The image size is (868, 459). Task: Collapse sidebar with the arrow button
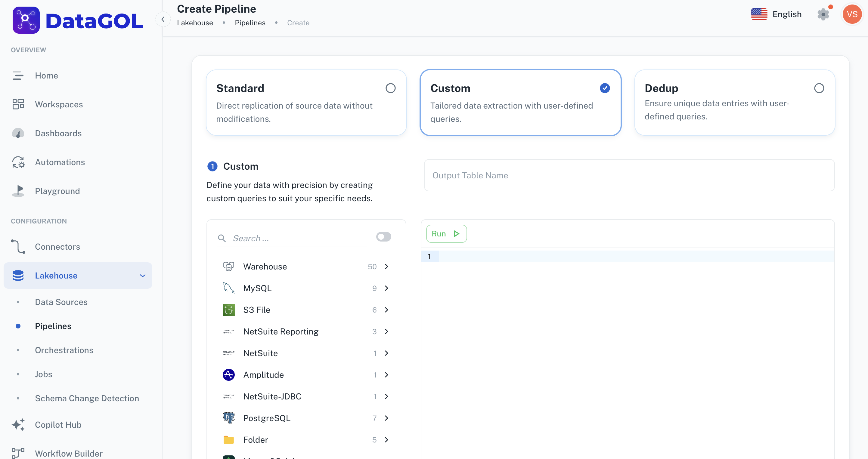(163, 19)
